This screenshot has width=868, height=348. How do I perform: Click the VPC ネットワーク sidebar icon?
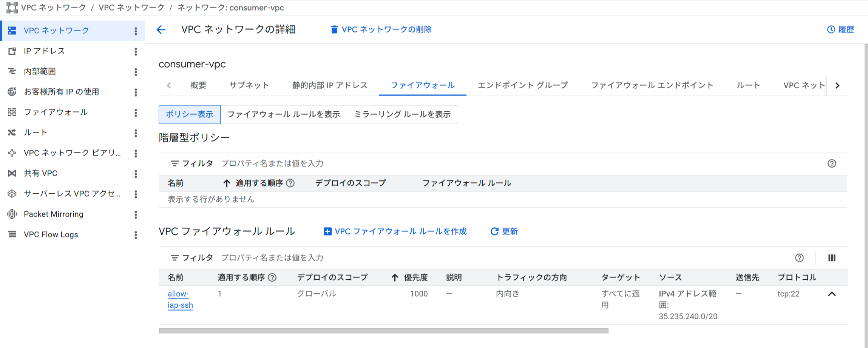pyautogui.click(x=12, y=31)
